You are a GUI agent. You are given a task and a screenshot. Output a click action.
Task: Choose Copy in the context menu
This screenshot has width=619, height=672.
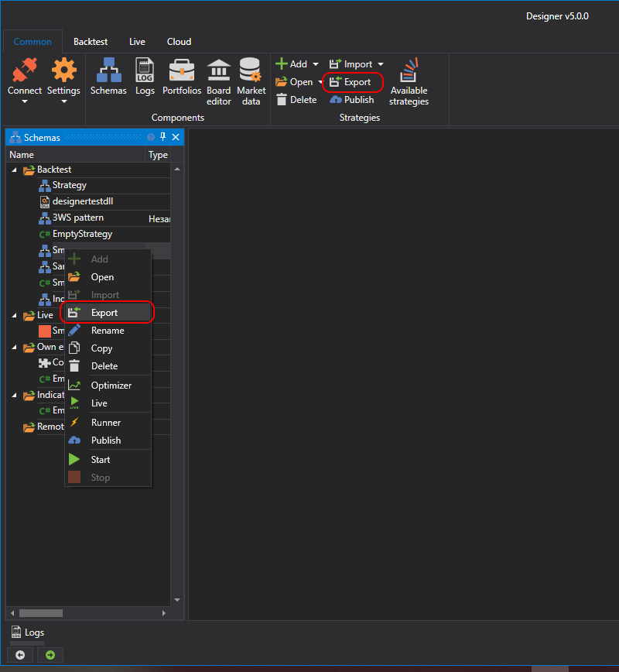click(x=108, y=348)
